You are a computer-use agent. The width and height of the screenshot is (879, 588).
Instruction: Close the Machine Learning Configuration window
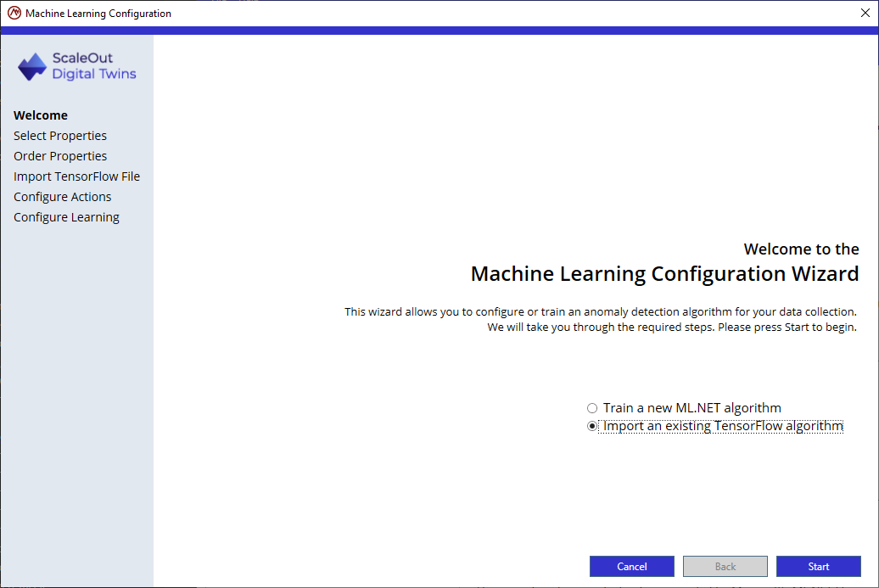[x=865, y=13]
